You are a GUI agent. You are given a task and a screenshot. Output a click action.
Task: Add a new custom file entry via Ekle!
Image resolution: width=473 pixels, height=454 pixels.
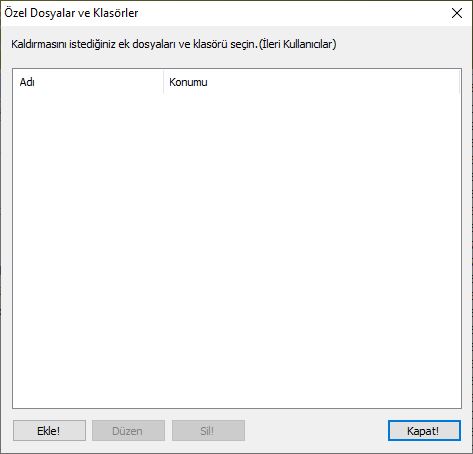pos(49,431)
